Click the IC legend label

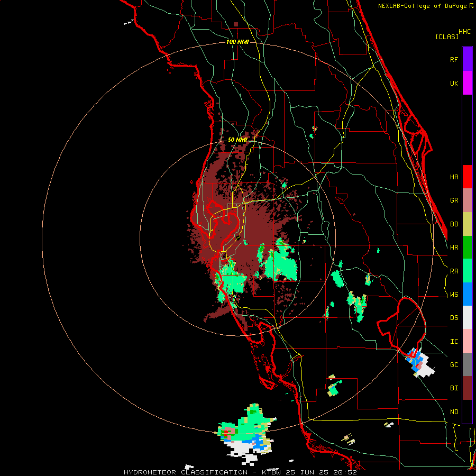click(454, 342)
